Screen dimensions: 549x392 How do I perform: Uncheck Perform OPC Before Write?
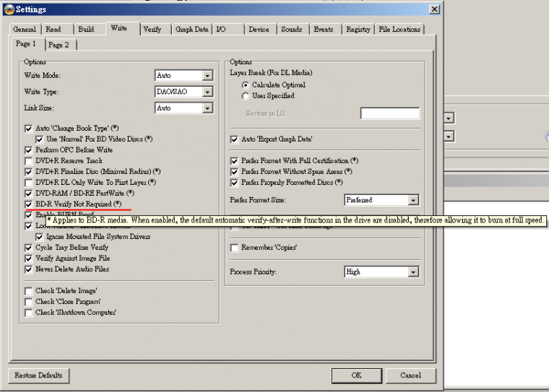point(29,150)
